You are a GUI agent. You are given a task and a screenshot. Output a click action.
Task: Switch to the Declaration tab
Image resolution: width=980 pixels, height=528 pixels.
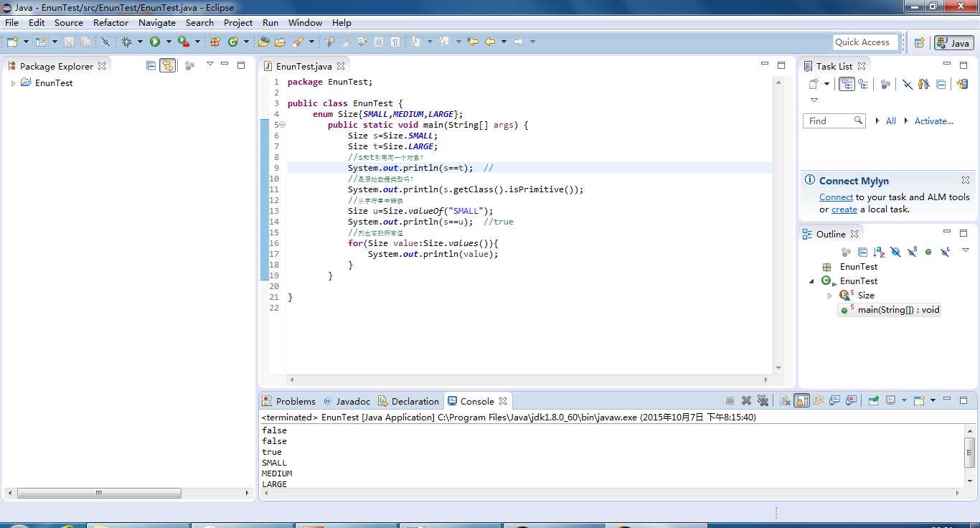pos(409,401)
